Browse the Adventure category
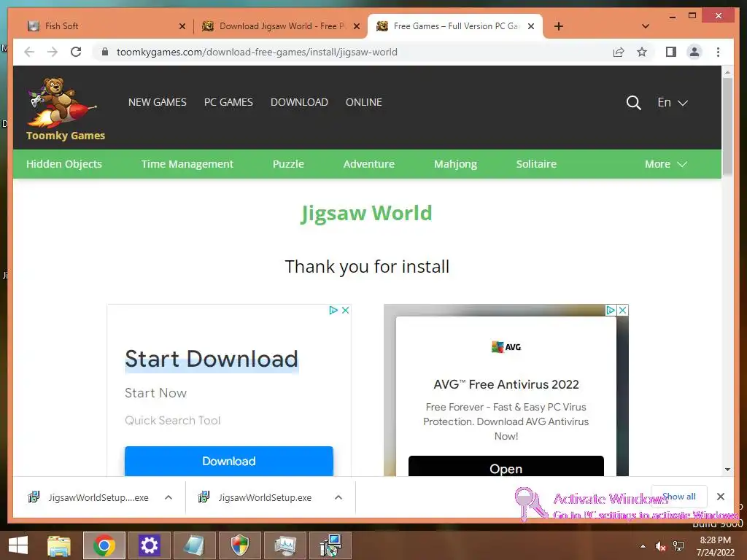 point(368,164)
